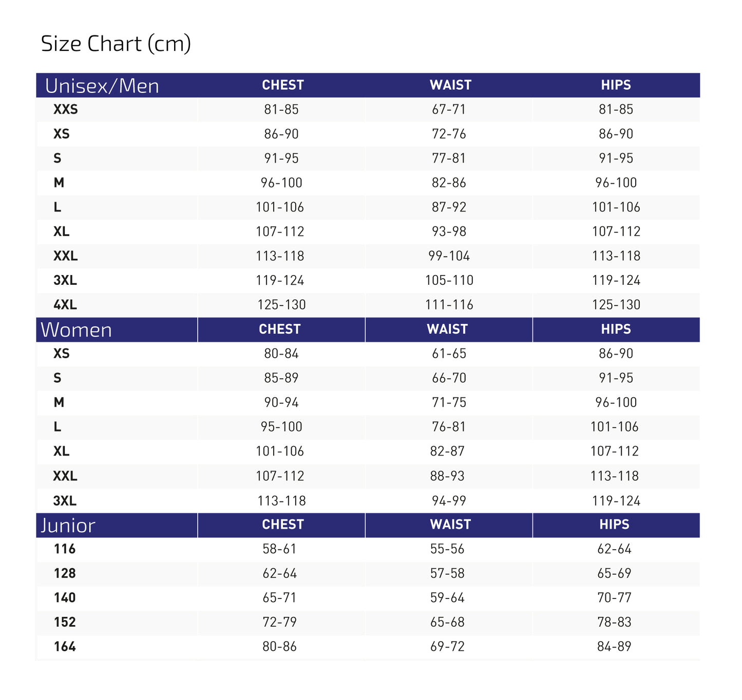Select the Junior section header
Image resolution: width=742 pixels, height=700 pixels.
pos(68,526)
